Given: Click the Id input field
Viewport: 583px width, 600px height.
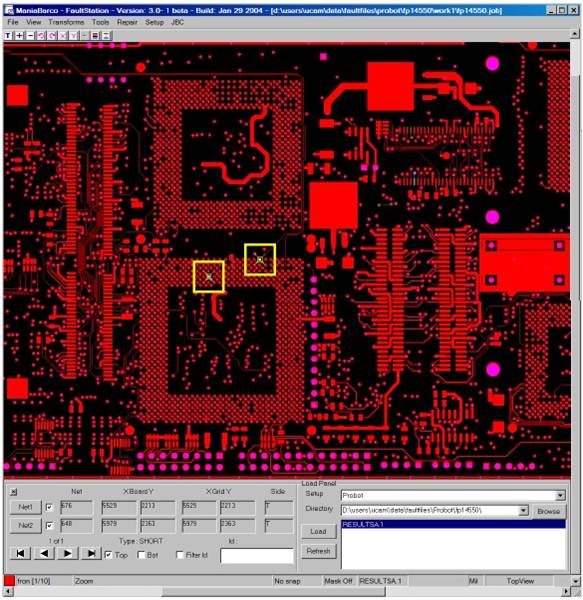Looking at the screenshot, I should pos(257,556).
